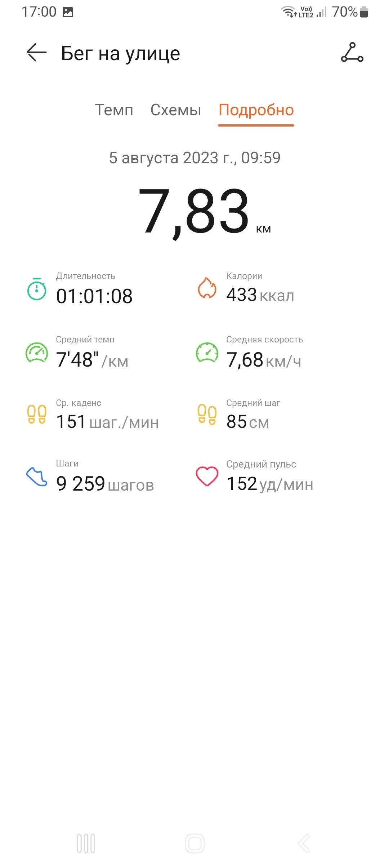This screenshot has height=868, width=389.
Task: Tap the 152 уд/мин heart rate value
Action: pyautogui.click(x=270, y=484)
